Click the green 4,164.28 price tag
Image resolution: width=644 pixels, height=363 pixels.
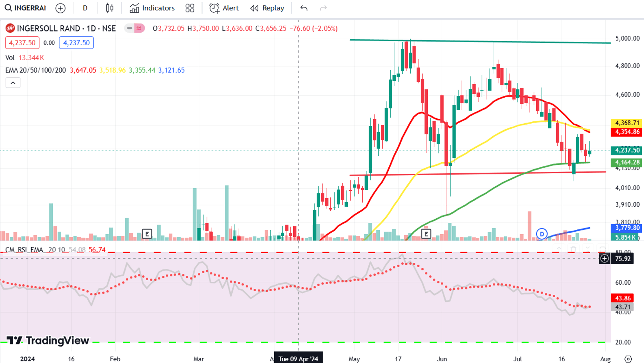pos(627,162)
